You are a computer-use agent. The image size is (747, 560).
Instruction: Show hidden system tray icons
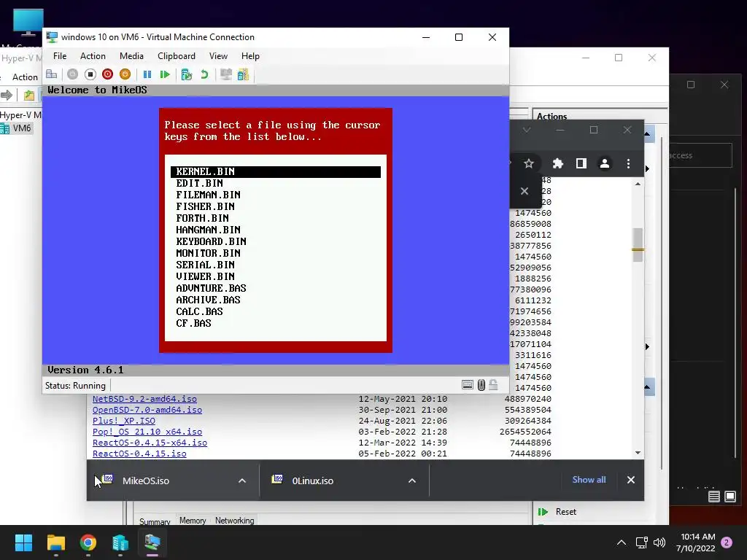point(622,542)
